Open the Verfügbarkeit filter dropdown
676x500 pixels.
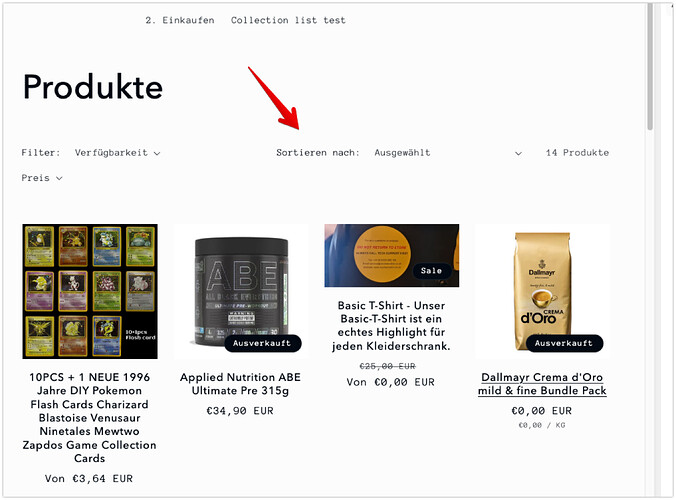pyautogui.click(x=117, y=153)
